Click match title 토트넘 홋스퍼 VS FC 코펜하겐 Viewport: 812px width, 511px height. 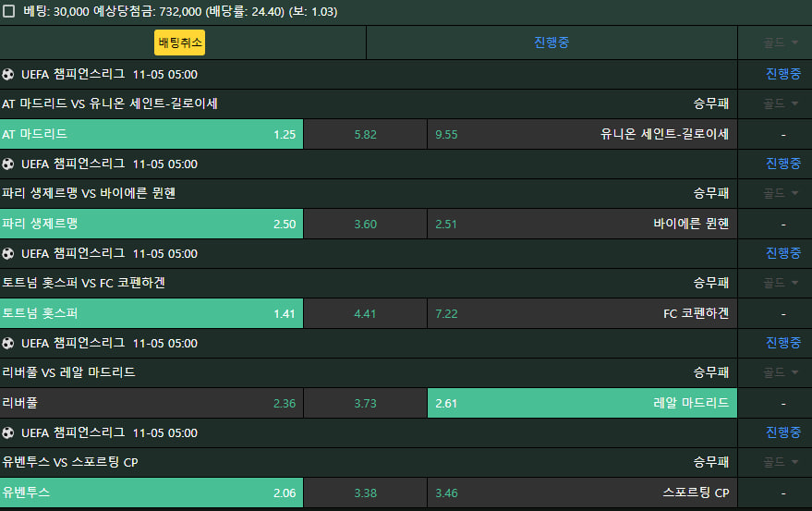pos(83,283)
